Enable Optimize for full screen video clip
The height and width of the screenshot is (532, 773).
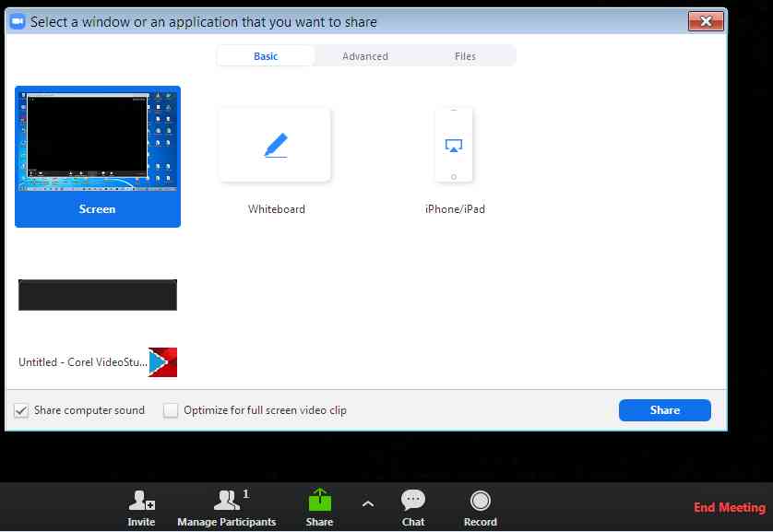(171, 410)
